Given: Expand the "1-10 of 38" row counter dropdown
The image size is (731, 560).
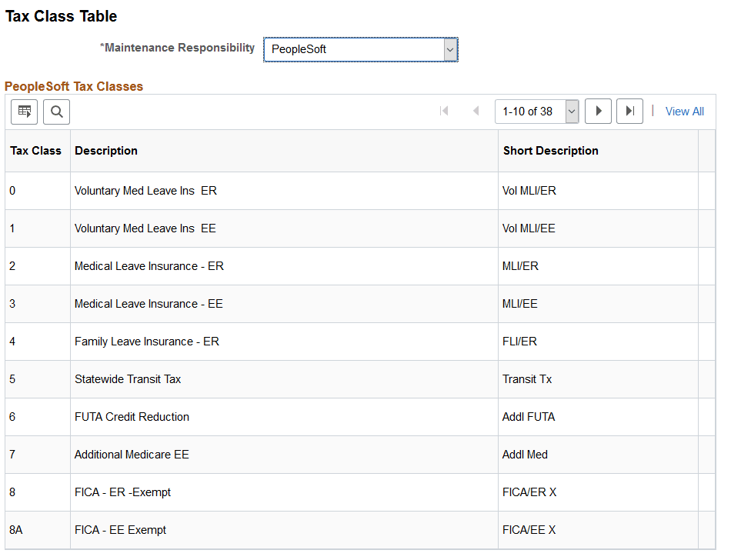Looking at the screenshot, I should [571, 112].
